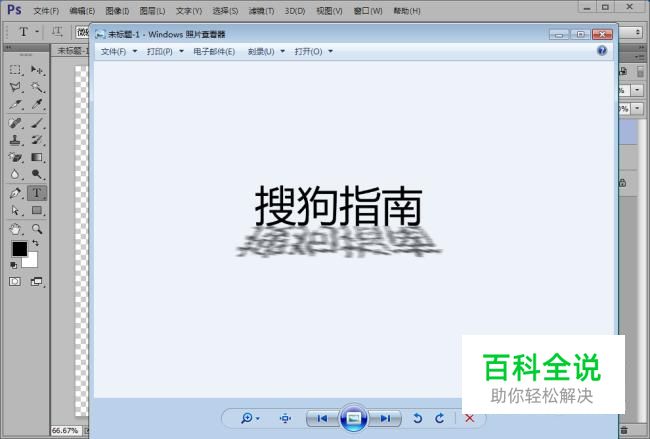
Task: Change Photoshop screen mode
Action: [36, 282]
